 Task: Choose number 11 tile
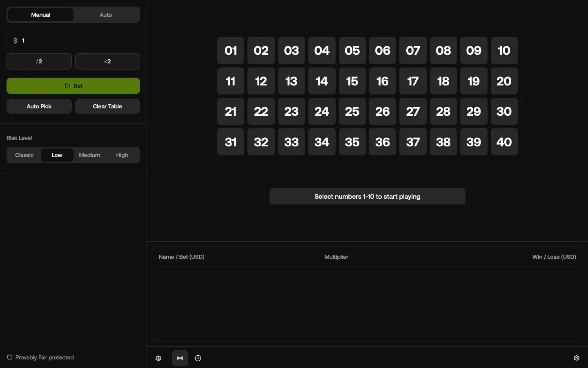[231, 81]
